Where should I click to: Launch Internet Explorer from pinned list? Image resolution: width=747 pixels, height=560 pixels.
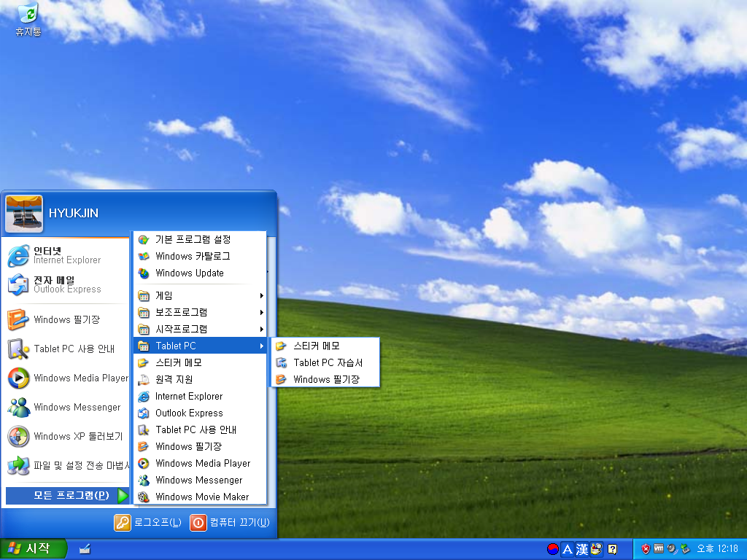[66, 256]
